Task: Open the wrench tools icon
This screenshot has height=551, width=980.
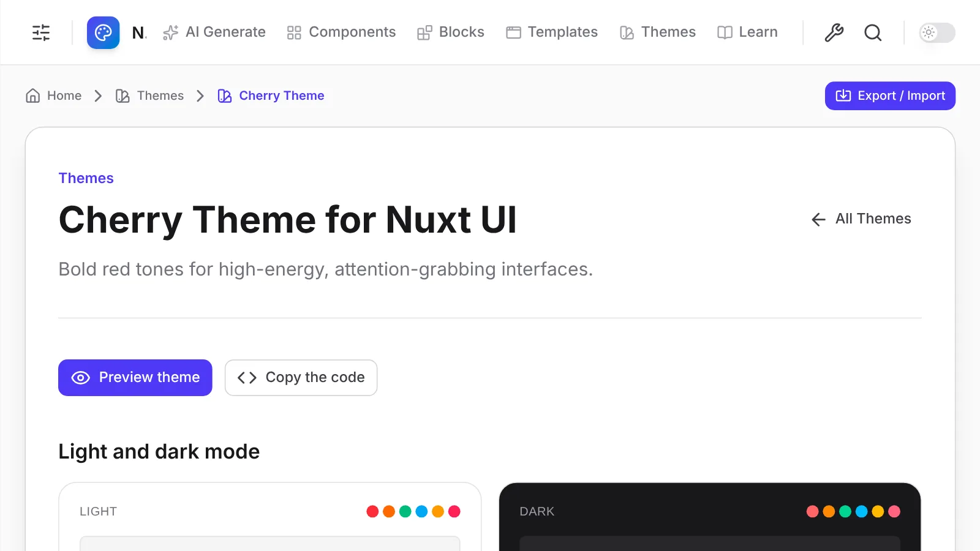Action: tap(834, 32)
